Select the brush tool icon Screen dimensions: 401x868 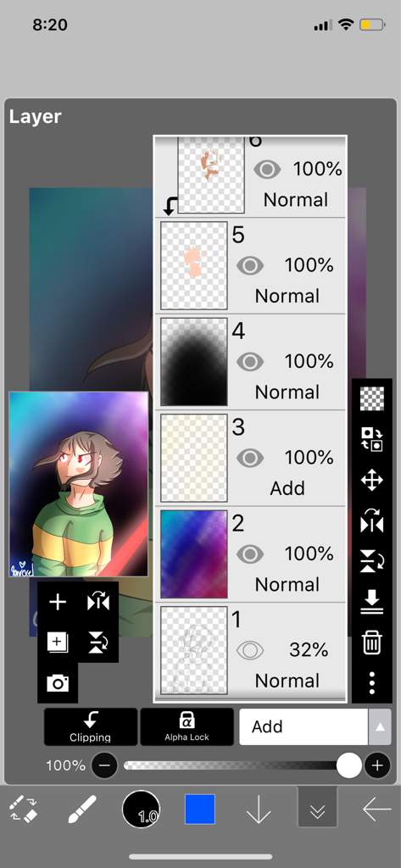click(x=82, y=810)
